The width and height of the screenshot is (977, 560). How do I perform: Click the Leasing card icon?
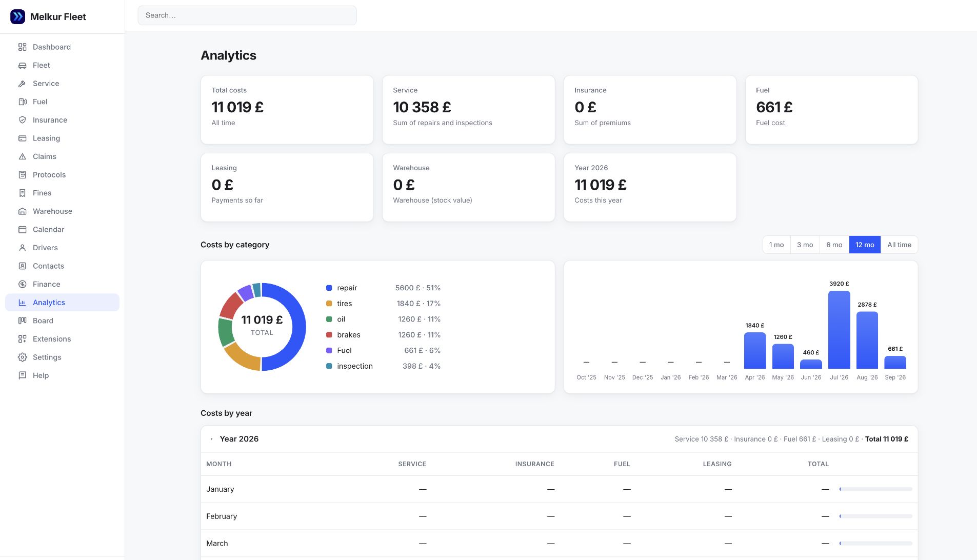coord(22,138)
